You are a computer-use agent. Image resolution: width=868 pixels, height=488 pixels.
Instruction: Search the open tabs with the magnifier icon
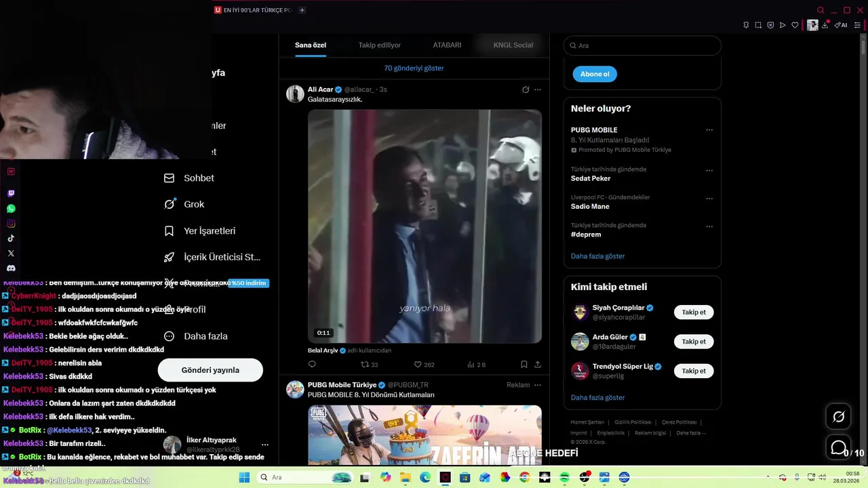821,10
